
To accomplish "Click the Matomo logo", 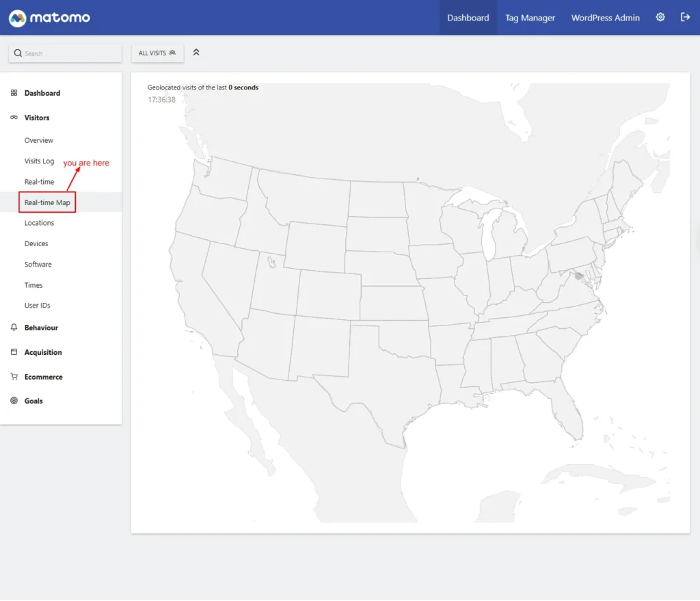I will pos(49,18).
